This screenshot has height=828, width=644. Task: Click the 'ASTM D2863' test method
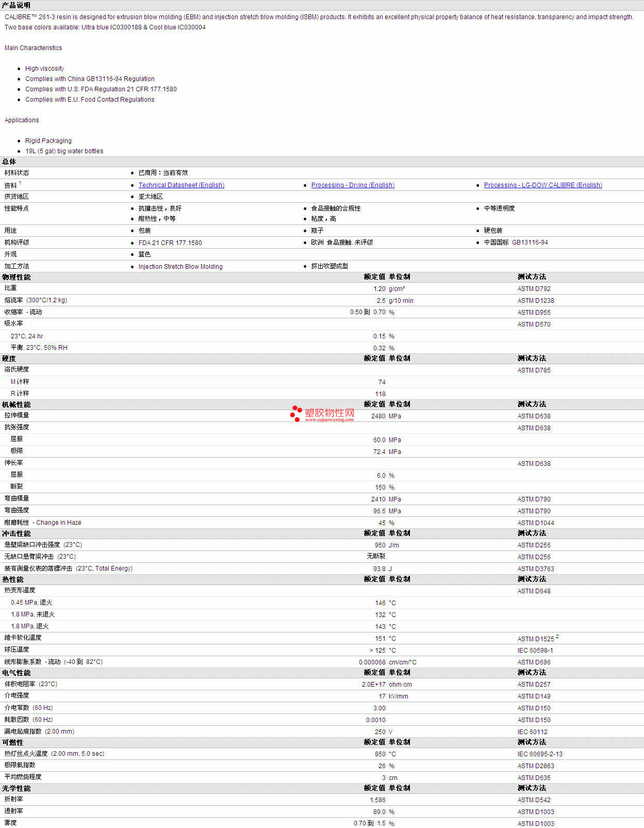tap(536, 766)
